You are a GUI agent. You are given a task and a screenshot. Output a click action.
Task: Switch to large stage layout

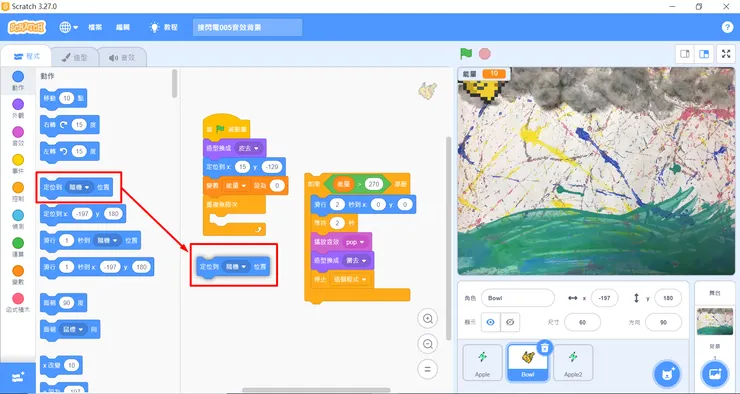point(704,54)
